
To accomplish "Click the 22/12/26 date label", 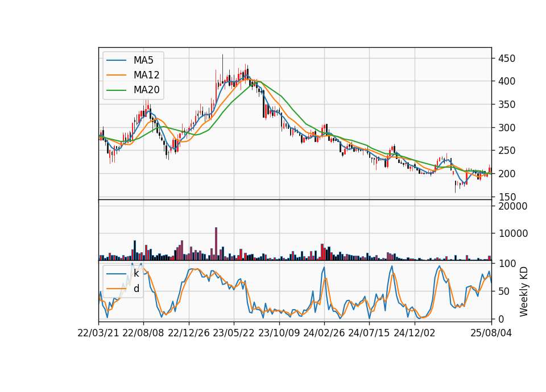I will click(189, 333).
